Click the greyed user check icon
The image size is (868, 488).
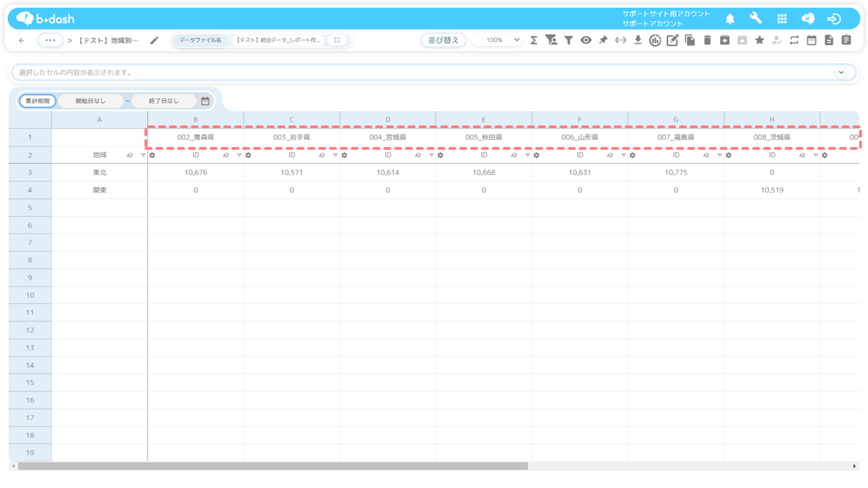776,41
